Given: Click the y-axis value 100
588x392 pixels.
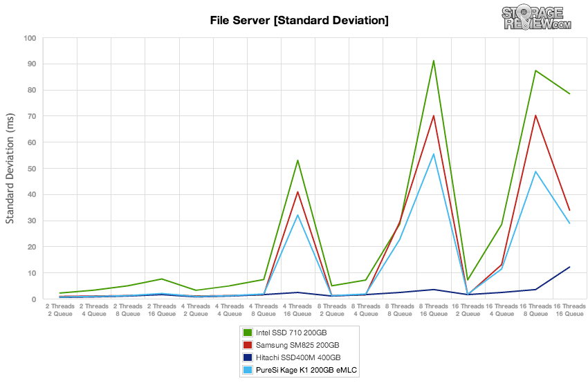Looking at the screenshot, I should [30, 38].
